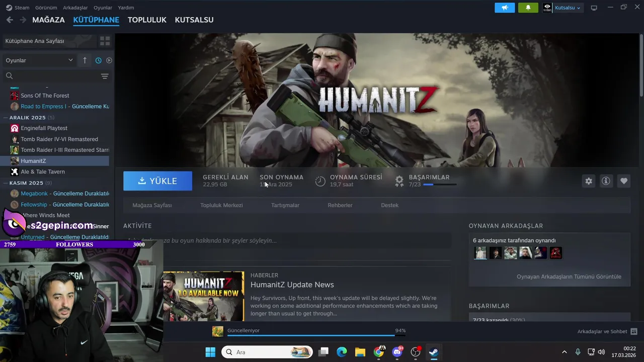Open the KUTSALSU profile tab
The height and width of the screenshot is (362, 644).
click(194, 20)
